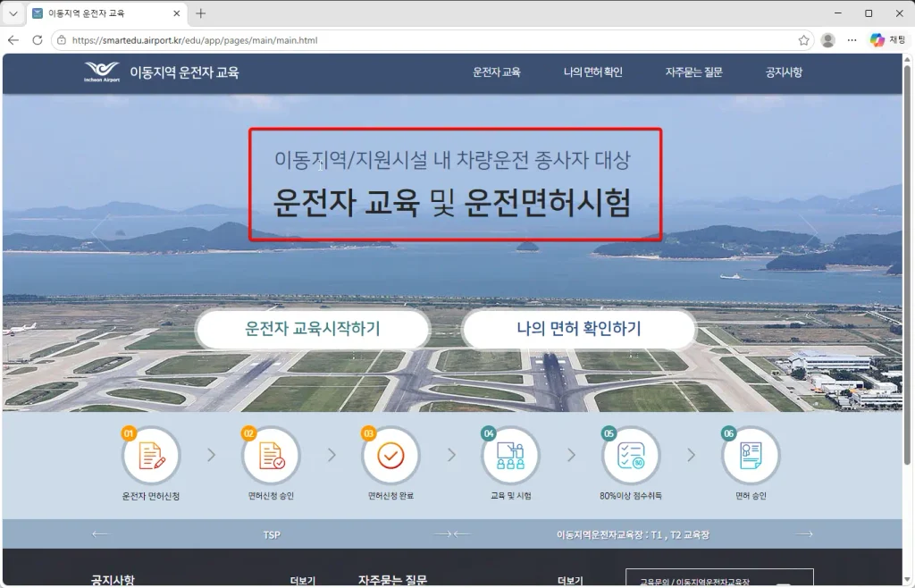Screen dimensions: 915x588
Task: Click left arrow before 이동지역운전자교육장
Action: tap(462, 533)
